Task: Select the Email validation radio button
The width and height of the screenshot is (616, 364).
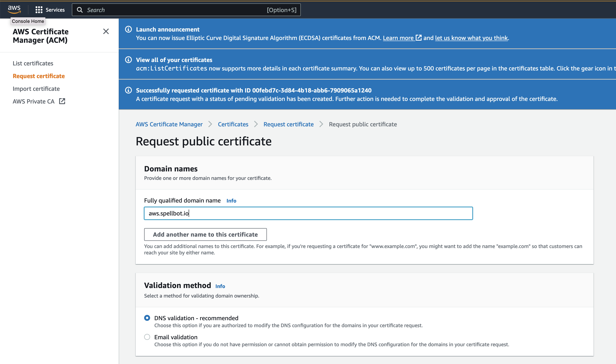Action: coord(147,337)
